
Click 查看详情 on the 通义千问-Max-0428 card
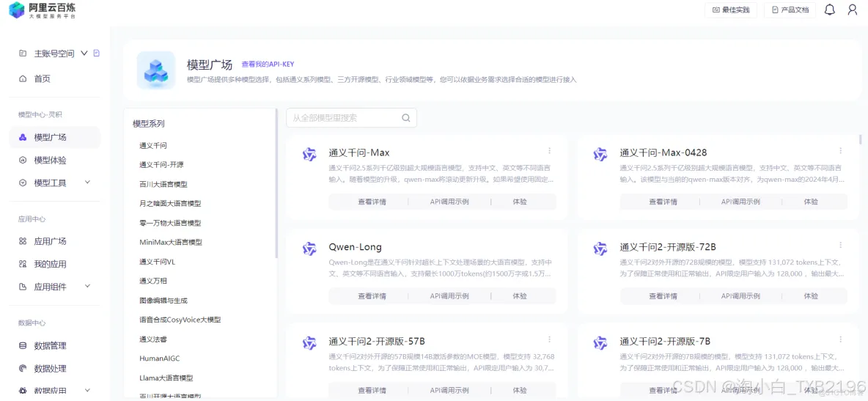(663, 202)
